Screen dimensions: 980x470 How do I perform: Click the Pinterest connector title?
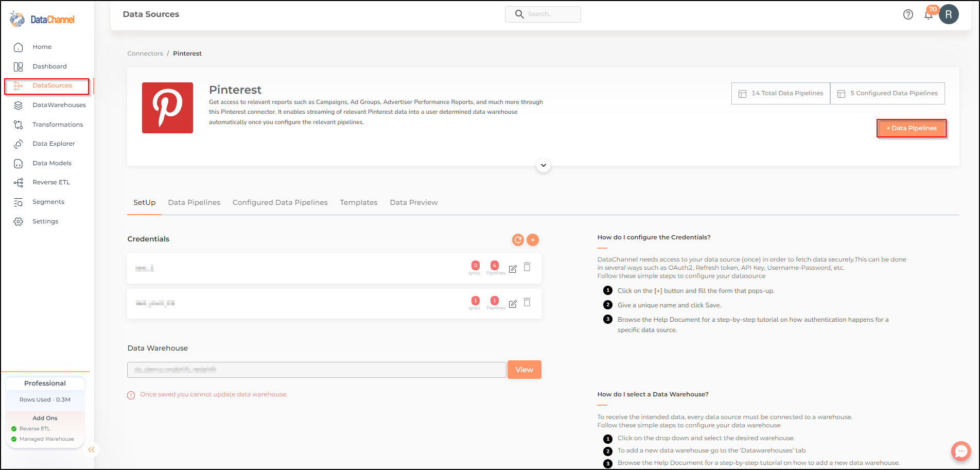[235, 90]
